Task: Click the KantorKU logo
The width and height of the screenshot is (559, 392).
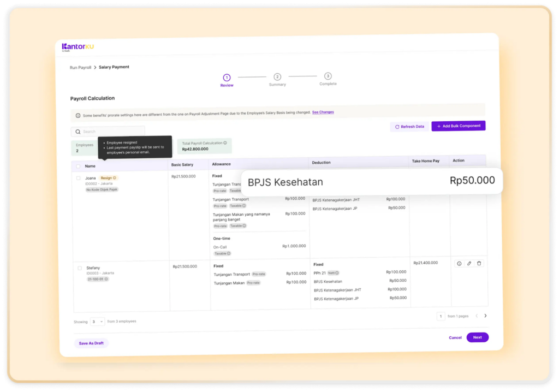Action: click(78, 47)
